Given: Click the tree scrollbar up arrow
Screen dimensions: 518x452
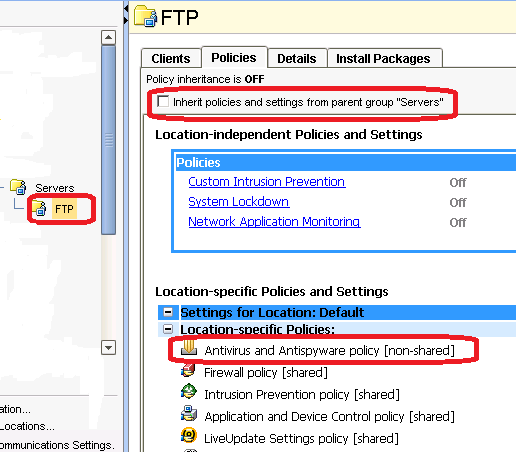Looking at the screenshot, I should tap(108, 37).
